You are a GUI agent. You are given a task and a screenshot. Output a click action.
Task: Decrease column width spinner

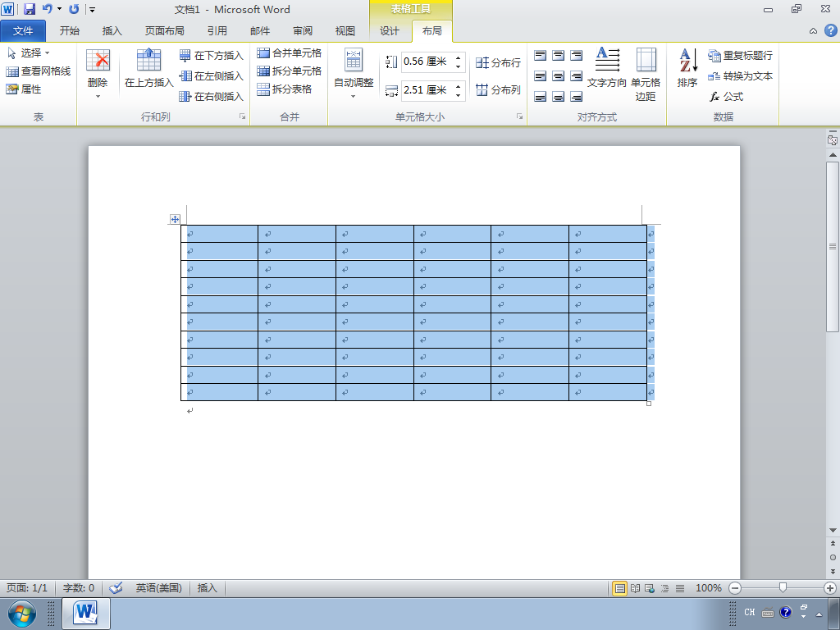coord(458,94)
